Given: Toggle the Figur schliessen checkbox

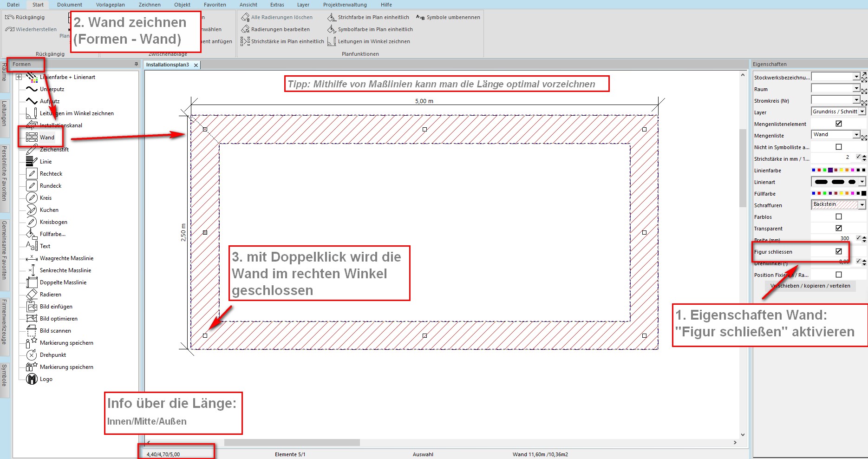Looking at the screenshot, I should point(838,251).
